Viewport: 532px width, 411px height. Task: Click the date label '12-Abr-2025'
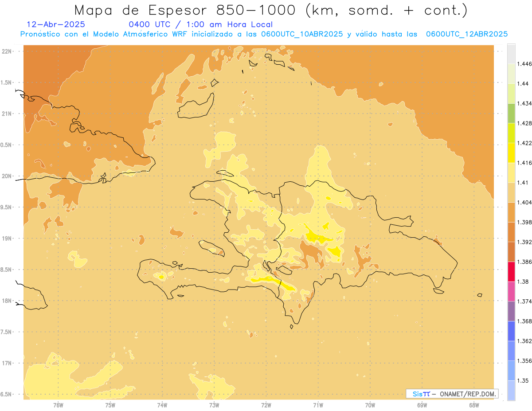[56, 25]
